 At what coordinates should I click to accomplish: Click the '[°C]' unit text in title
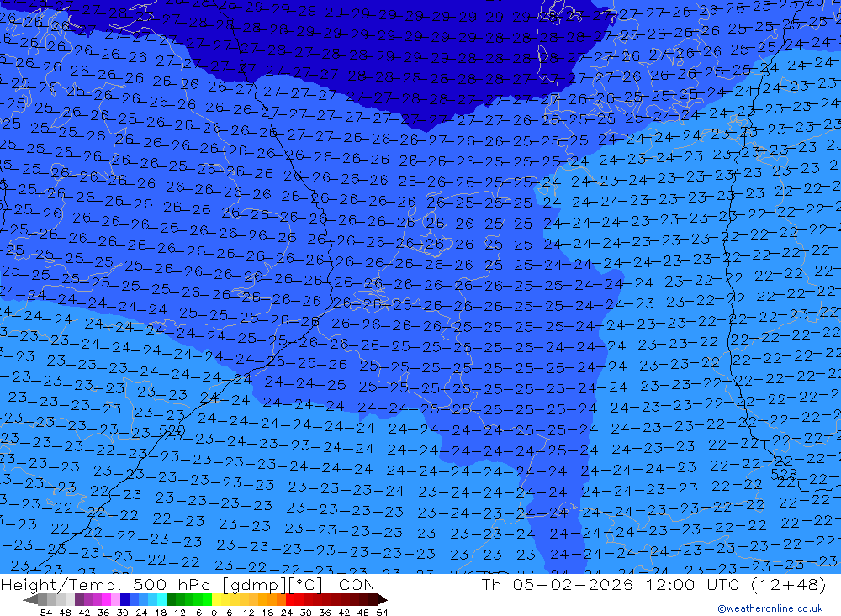click(x=306, y=586)
